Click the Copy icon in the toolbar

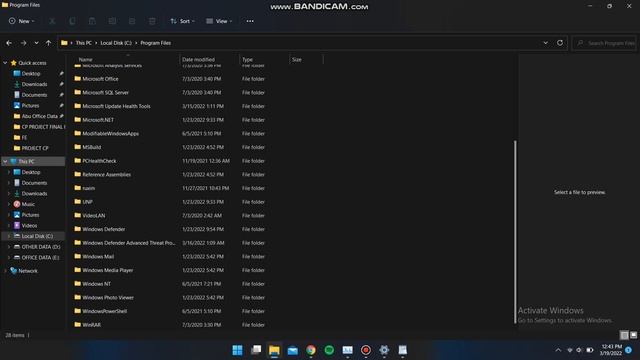coord(72,21)
